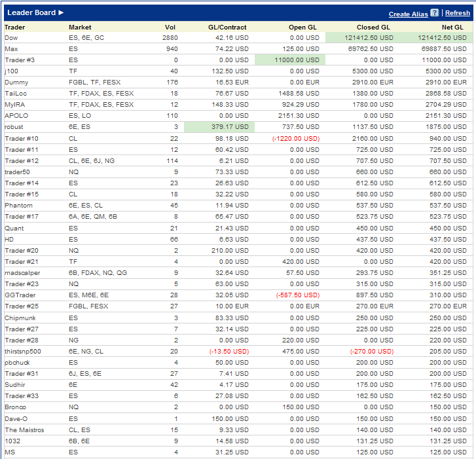Click the help question mark icon
The image size is (476, 459).
(x=435, y=13)
